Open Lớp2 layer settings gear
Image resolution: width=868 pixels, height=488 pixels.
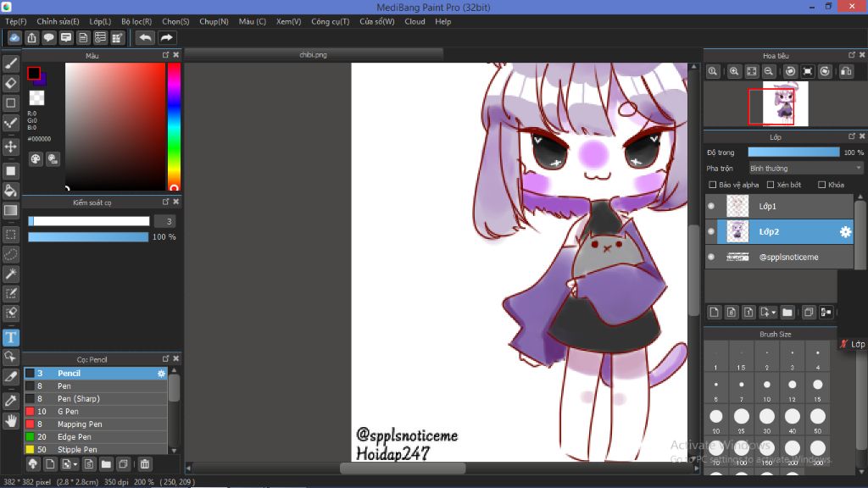(x=845, y=232)
